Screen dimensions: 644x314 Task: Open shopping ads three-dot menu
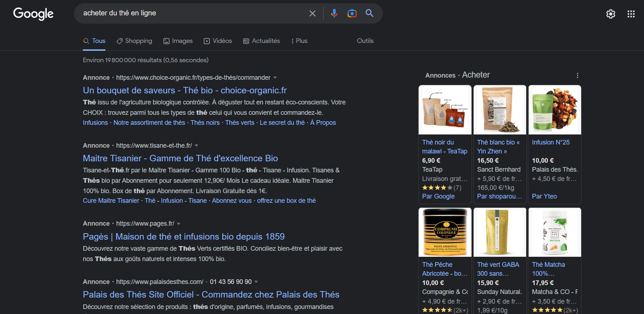click(x=577, y=75)
